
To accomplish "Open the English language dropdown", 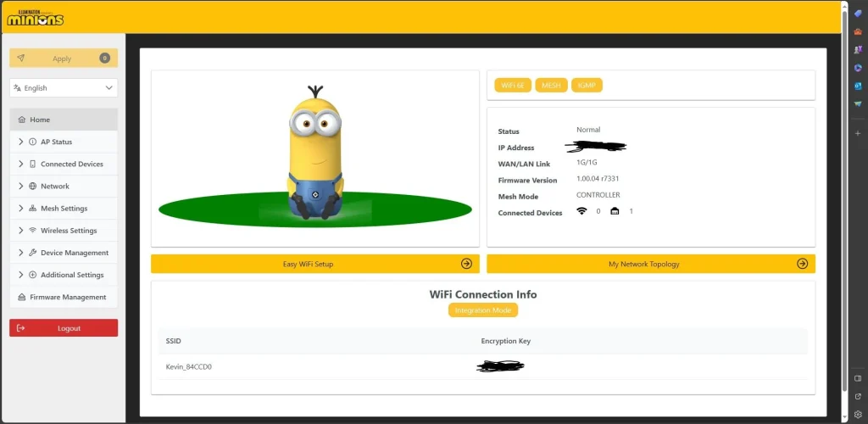I will [x=64, y=88].
